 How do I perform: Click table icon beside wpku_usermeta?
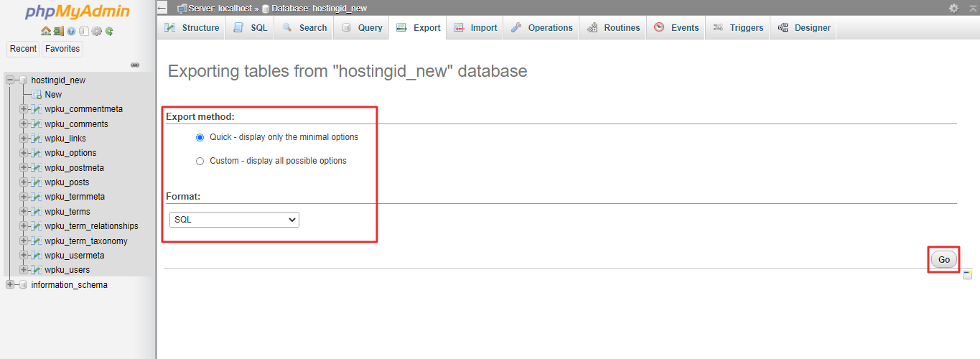tap(37, 256)
